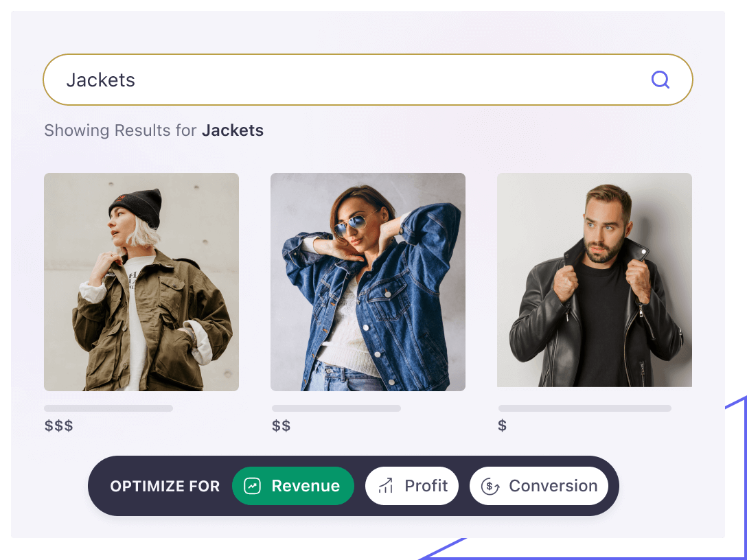Viewport: 747px width, 560px height.
Task: Click the Showing Results for text
Action: 121,130
